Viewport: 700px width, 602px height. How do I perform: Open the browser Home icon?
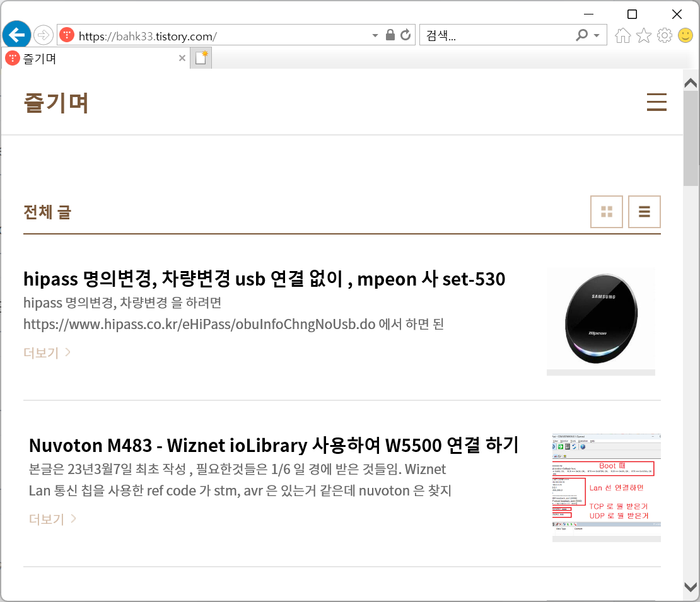pos(623,35)
